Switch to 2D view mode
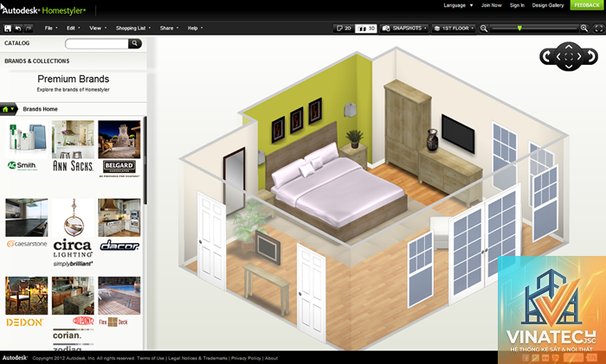 click(344, 29)
